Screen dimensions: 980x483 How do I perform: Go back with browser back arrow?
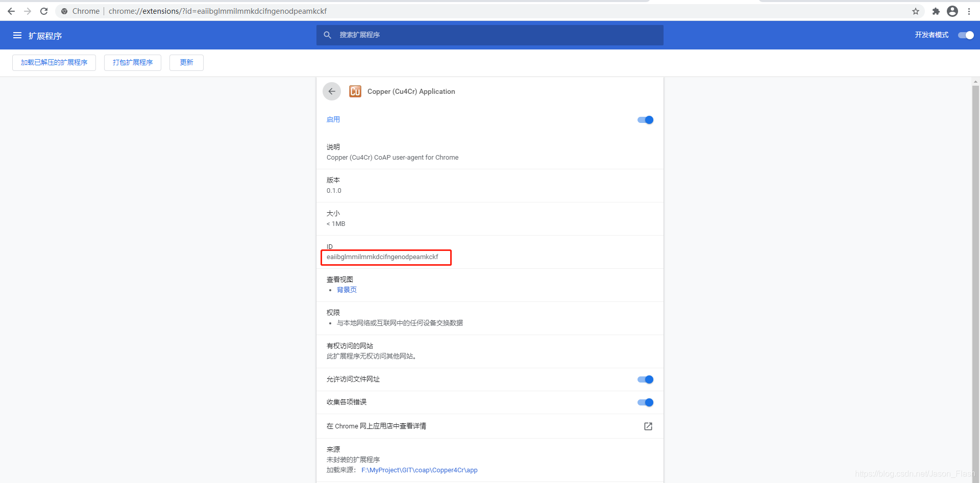point(11,11)
